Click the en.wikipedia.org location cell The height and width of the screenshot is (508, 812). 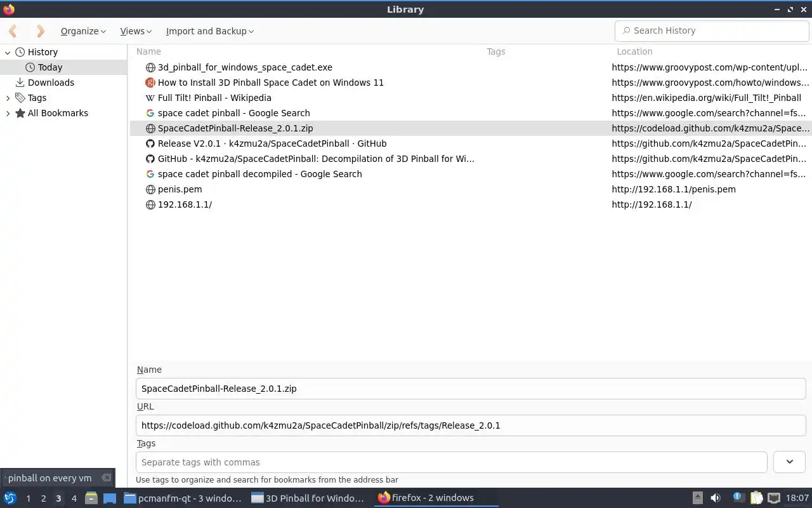706,98
